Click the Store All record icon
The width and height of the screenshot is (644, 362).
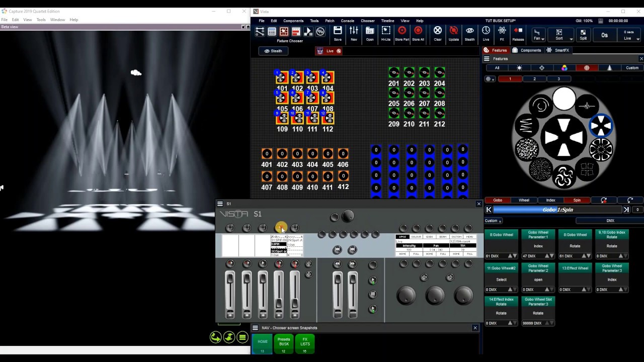point(418,34)
